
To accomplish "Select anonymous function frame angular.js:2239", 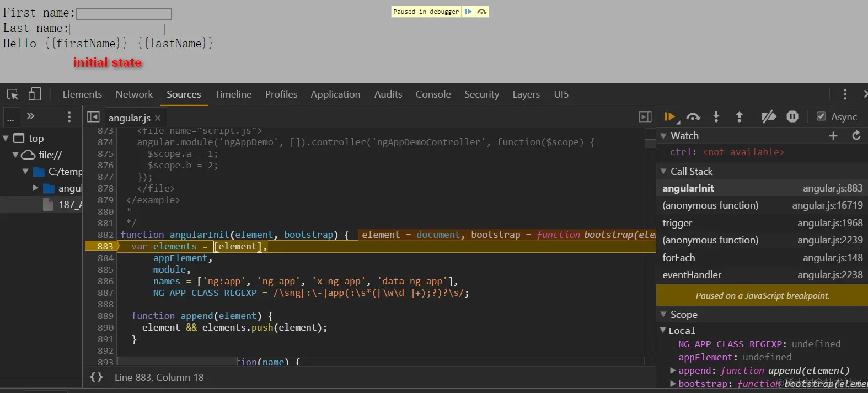I will pos(762,240).
